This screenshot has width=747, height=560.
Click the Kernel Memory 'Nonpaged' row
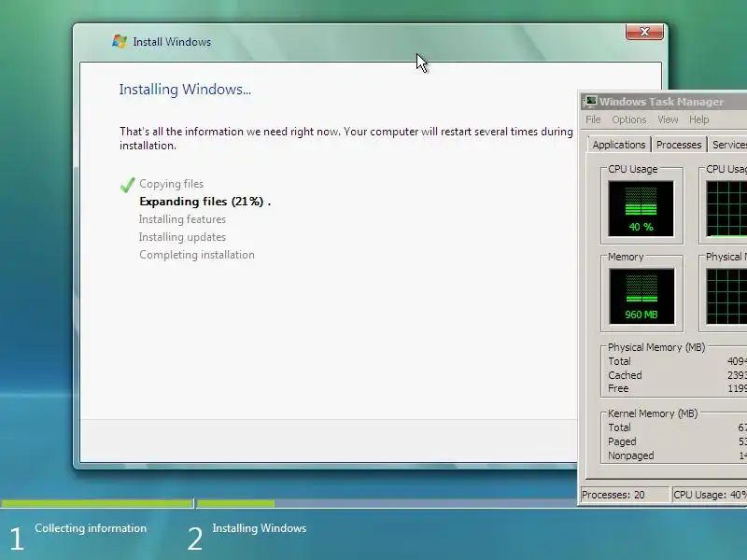point(677,455)
